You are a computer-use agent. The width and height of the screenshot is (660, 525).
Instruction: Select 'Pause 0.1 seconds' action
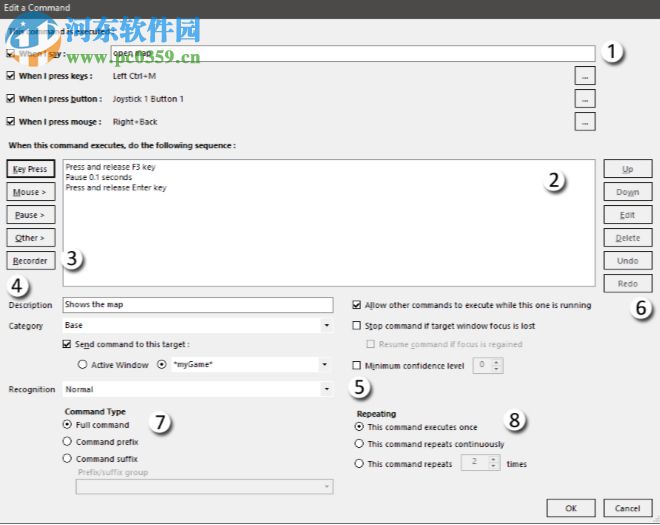click(98, 177)
